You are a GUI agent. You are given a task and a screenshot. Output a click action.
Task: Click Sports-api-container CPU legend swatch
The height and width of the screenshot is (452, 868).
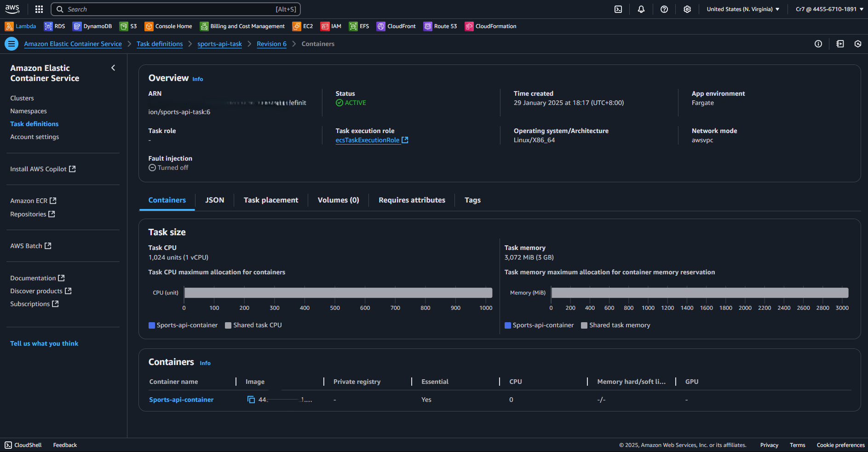click(x=152, y=325)
